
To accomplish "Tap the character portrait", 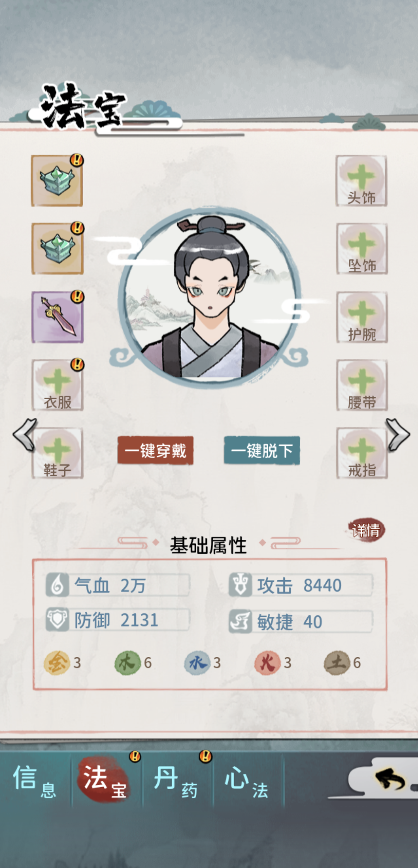I will tap(209, 298).
